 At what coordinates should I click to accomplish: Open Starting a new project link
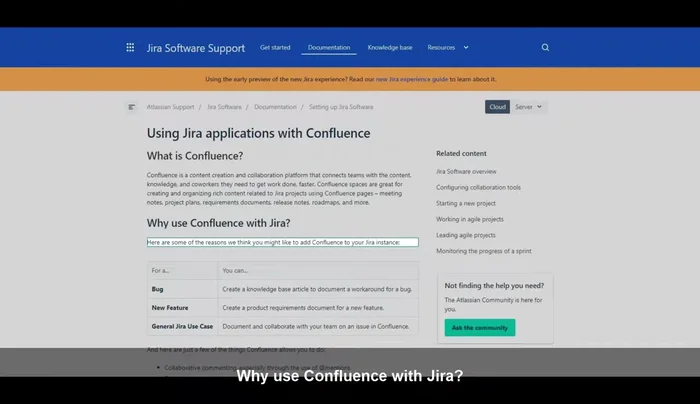pos(467,203)
